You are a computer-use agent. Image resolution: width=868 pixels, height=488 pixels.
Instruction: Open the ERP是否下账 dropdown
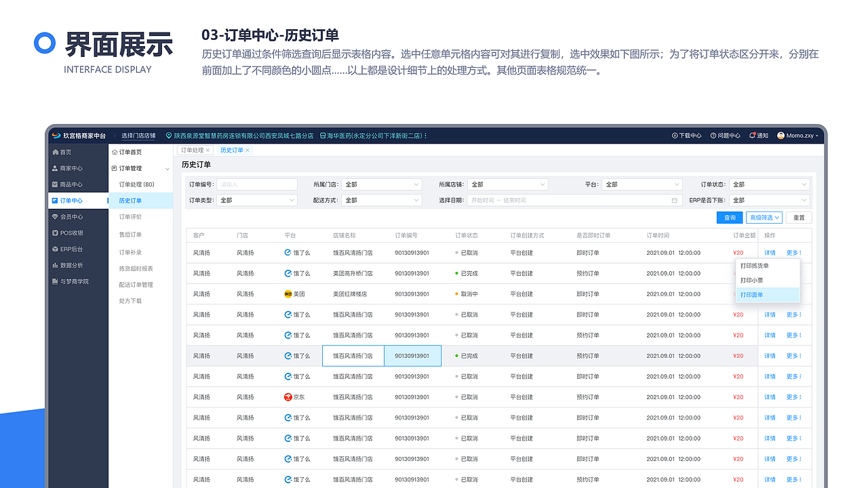[769, 201]
